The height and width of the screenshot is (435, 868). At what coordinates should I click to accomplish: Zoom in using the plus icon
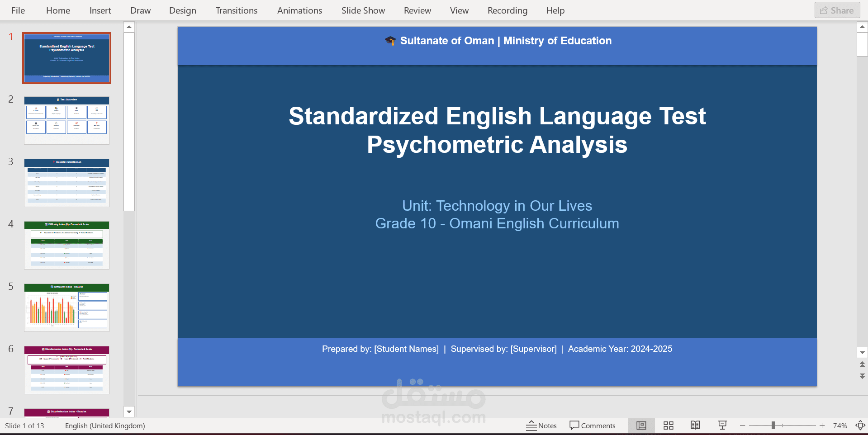pyautogui.click(x=822, y=425)
